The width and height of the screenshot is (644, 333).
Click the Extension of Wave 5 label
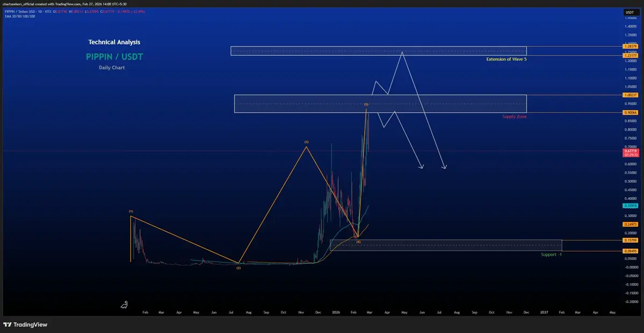coord(506,59)
